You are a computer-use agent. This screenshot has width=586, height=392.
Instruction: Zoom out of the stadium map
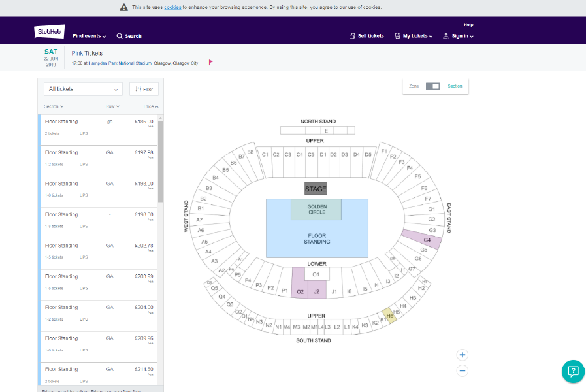[x=463, y=370]
